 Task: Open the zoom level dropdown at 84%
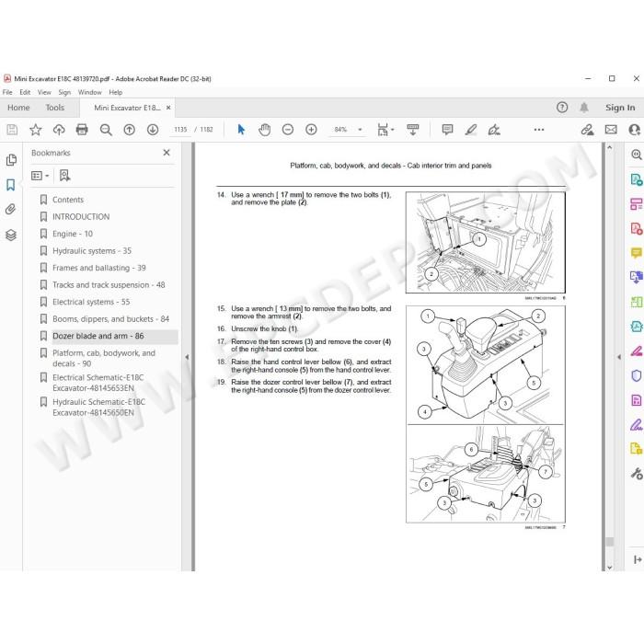pyautogui.click(x=360, y=130)
